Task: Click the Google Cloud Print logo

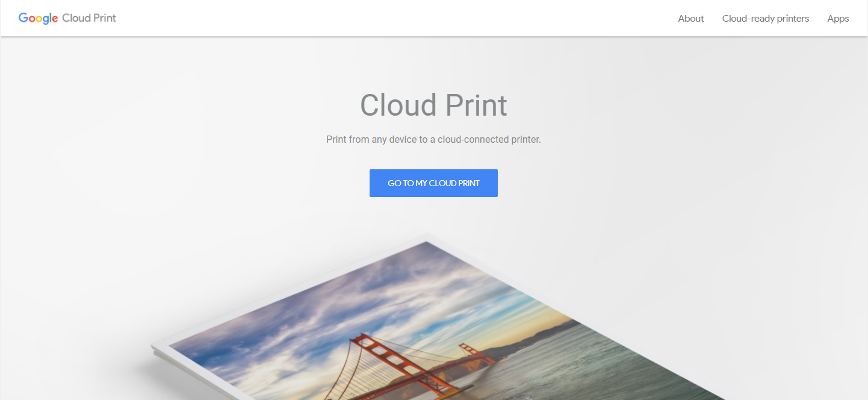Action: (67, 18)
